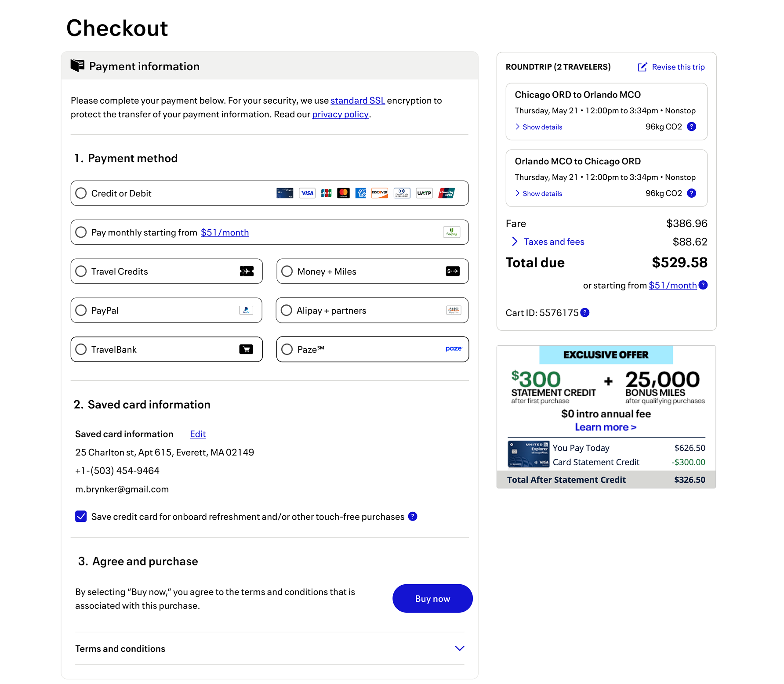Click phone number +1-(503) 454-9464
The image size is (784, 684).
pos(117,470)
